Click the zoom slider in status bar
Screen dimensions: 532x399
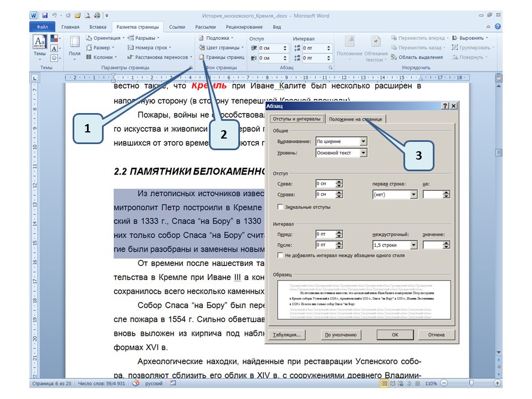coord(471,383)
